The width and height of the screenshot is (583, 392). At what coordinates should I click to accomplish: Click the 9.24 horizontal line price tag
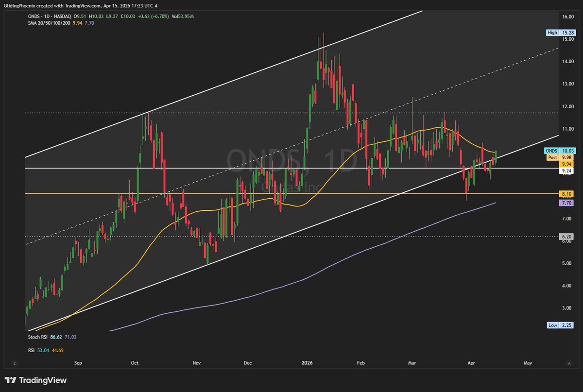[567, 171]
